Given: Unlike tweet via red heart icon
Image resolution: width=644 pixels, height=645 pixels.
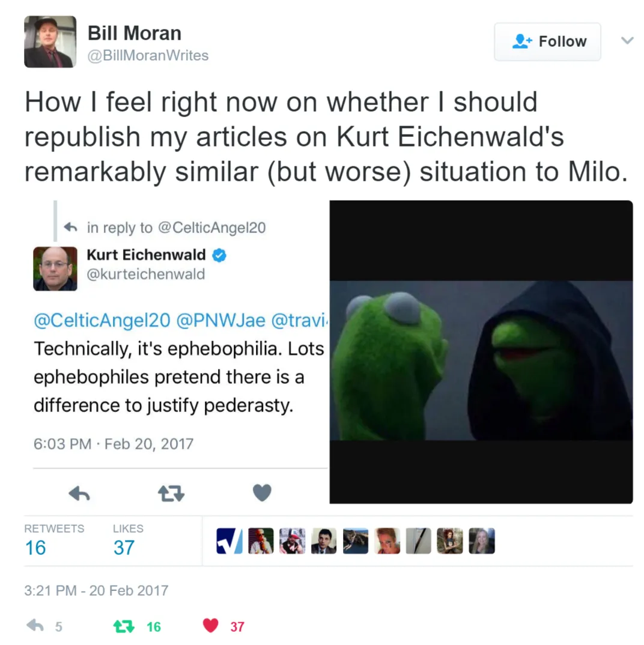Looking at the screenshot, I should (211, 626).
